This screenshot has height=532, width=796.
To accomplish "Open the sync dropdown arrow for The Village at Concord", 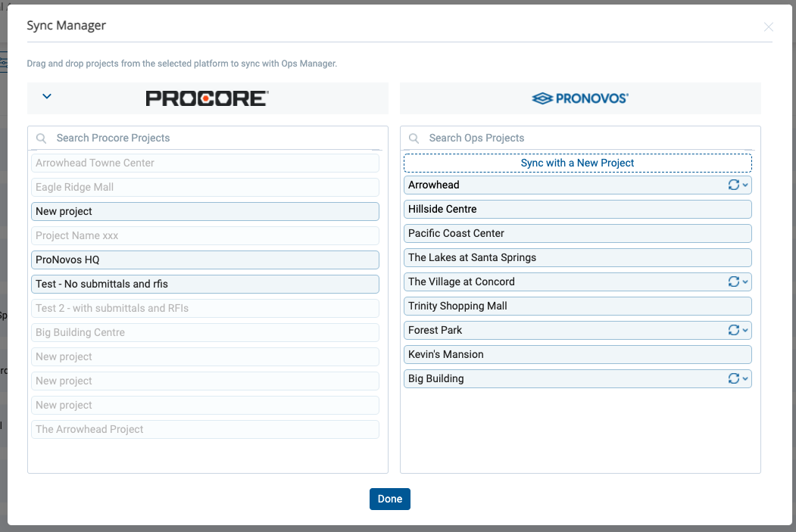I will (x=745, y=282).
